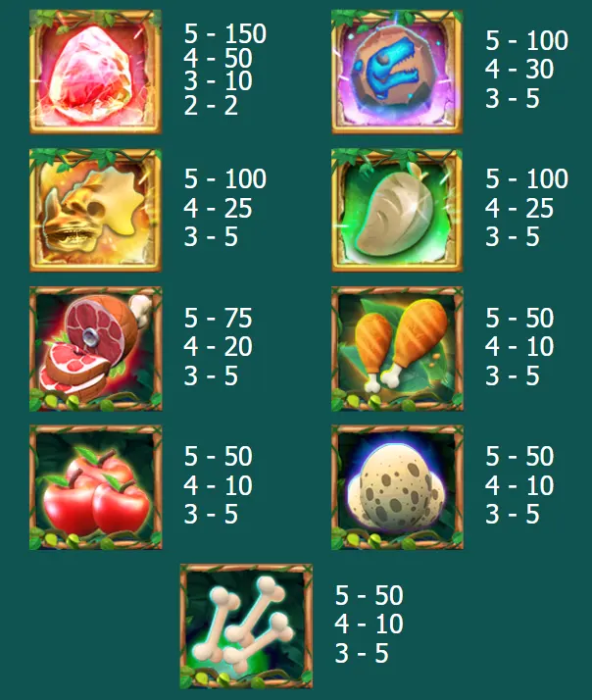This screenshot has height=700, width=592.
Task: Click the sliced ham meat symbol
Action: point(95,349)
